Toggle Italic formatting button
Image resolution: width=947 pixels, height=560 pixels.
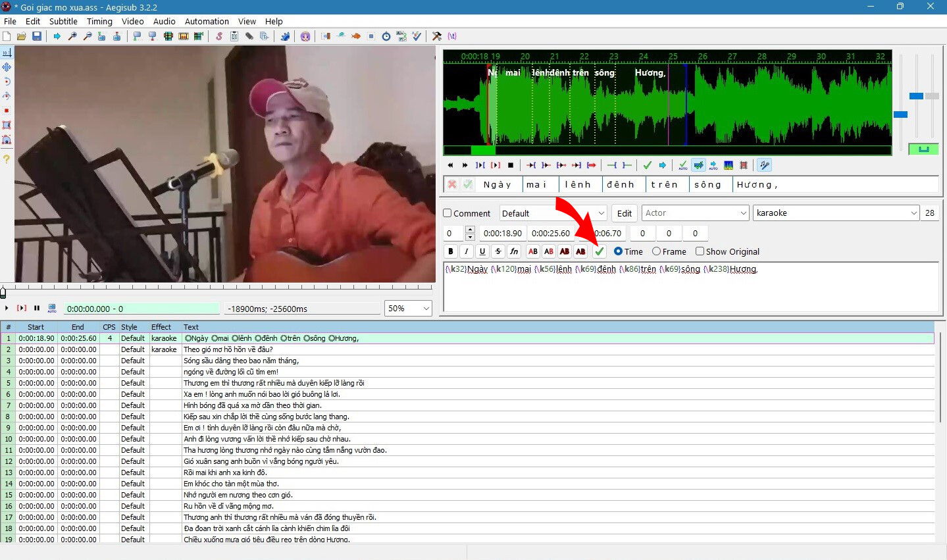(467, 251)
